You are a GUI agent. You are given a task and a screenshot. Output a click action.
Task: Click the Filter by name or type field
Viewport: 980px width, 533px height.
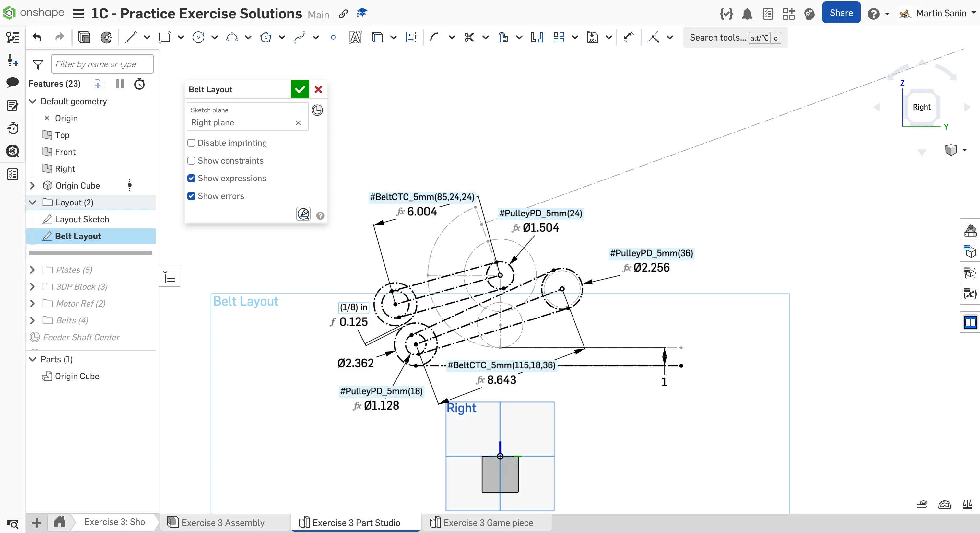(x=102, y=64)
